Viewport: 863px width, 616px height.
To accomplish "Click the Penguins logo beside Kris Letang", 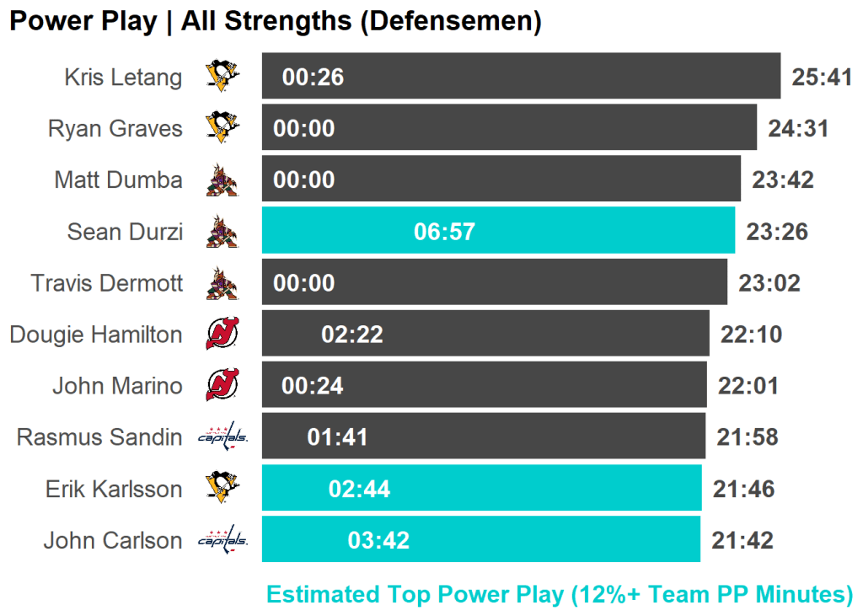I will coord(222,77).
